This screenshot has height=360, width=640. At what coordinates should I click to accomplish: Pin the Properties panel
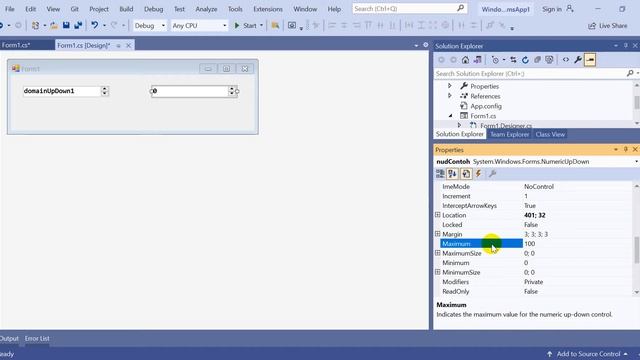(626, 150)
